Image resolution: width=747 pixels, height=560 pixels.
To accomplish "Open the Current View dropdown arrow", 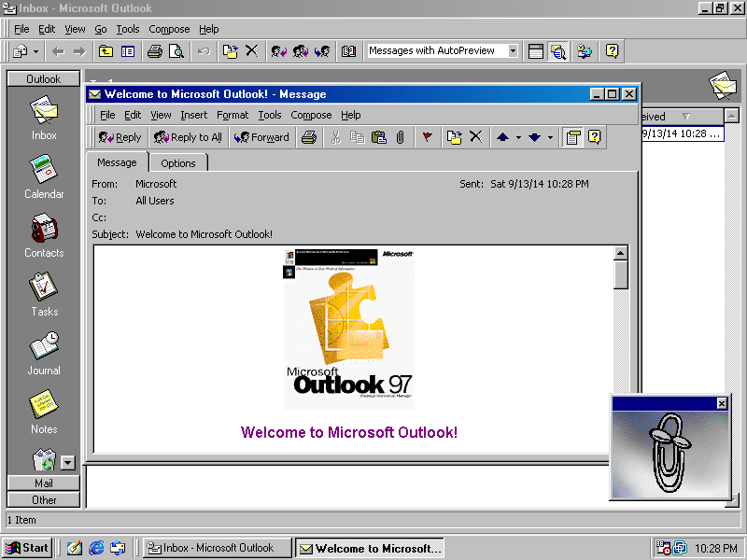I will pos(513,51).
